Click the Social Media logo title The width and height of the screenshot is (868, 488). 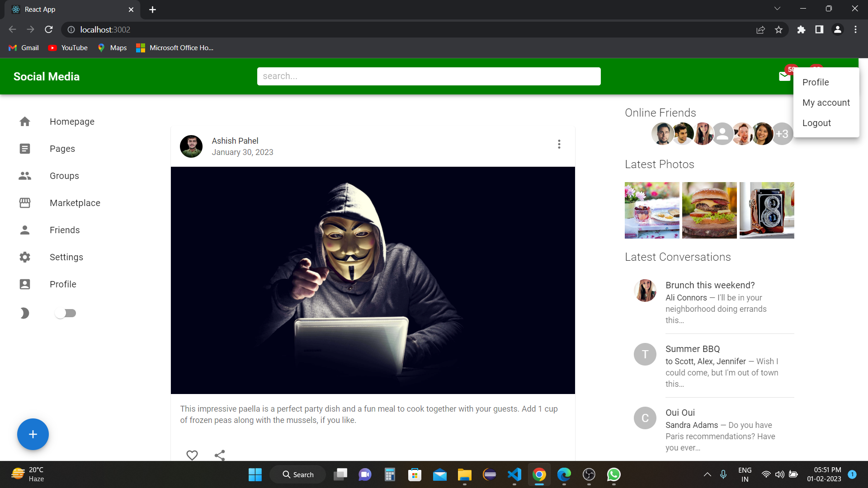(47, 76)
